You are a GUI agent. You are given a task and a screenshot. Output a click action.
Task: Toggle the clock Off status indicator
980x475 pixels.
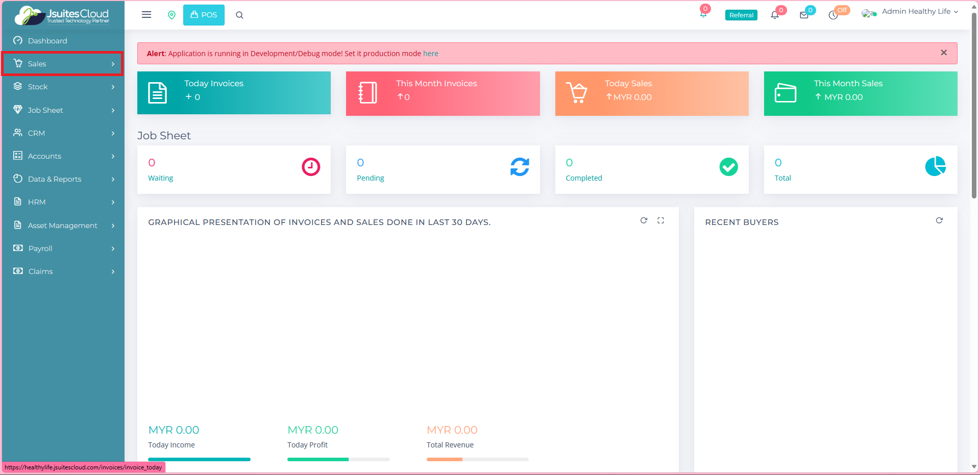click(834, 15)
